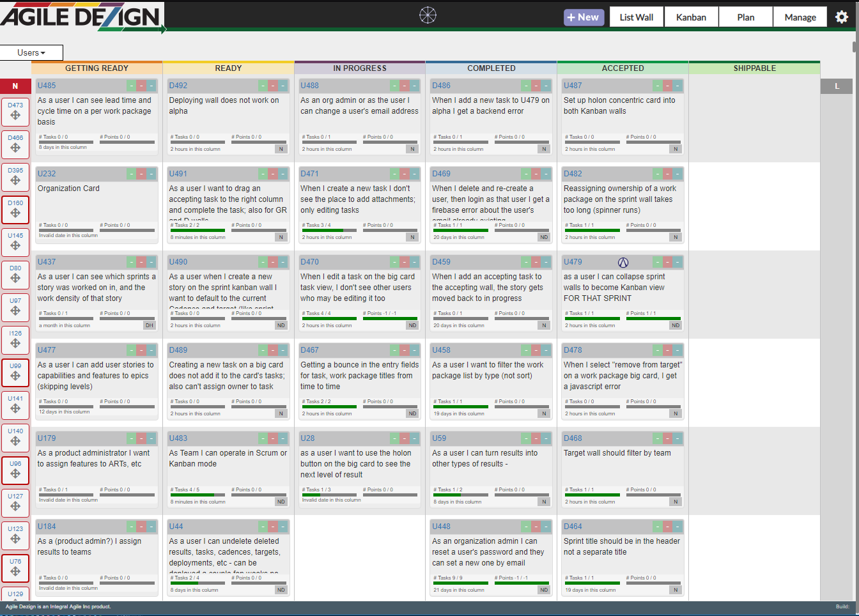Click the drag handle on backlog card D473
Viewport: 859px width, 616px height.
click(15, 116)
